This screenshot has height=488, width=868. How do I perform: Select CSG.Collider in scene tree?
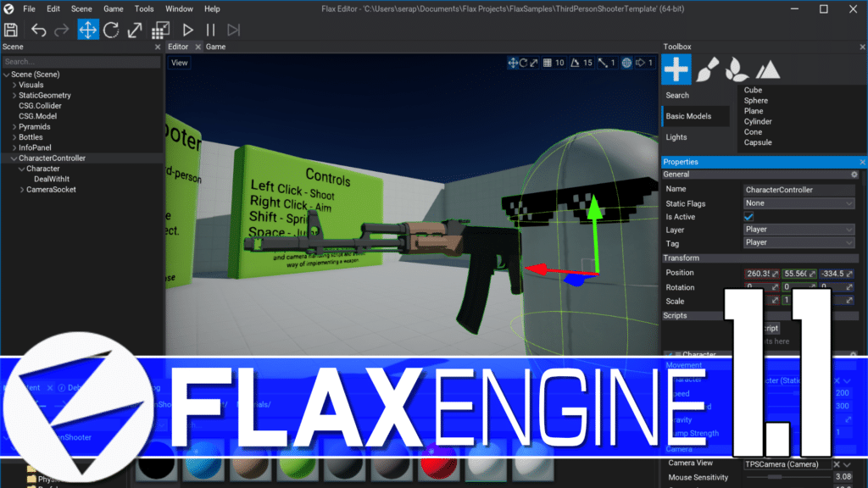point(40,106)
